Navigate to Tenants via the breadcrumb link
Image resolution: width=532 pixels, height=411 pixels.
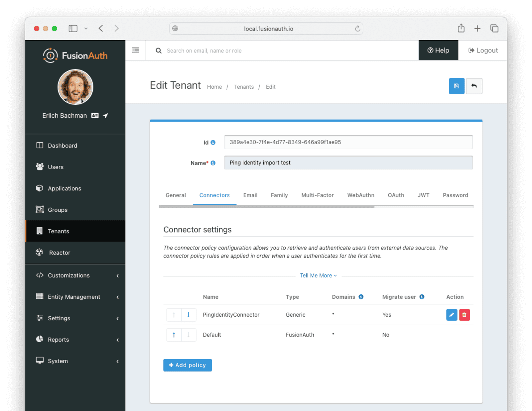click(x=244, y=87)
